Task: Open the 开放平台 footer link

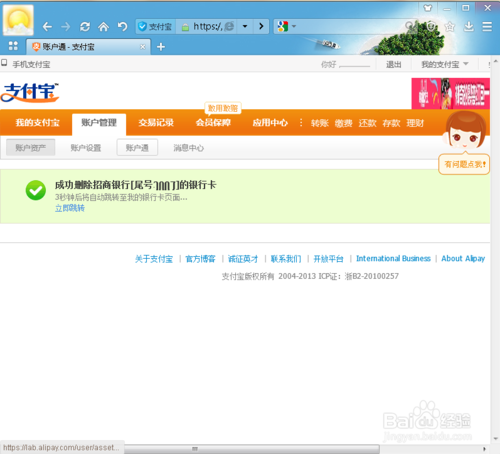Action: (x=328, y=259)
